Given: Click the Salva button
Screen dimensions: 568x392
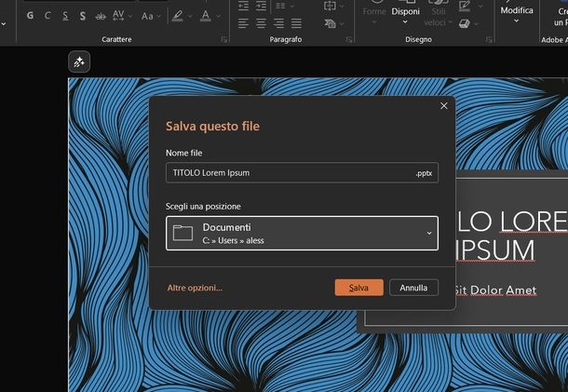Looking at the screenshot, I should point(359,288).
